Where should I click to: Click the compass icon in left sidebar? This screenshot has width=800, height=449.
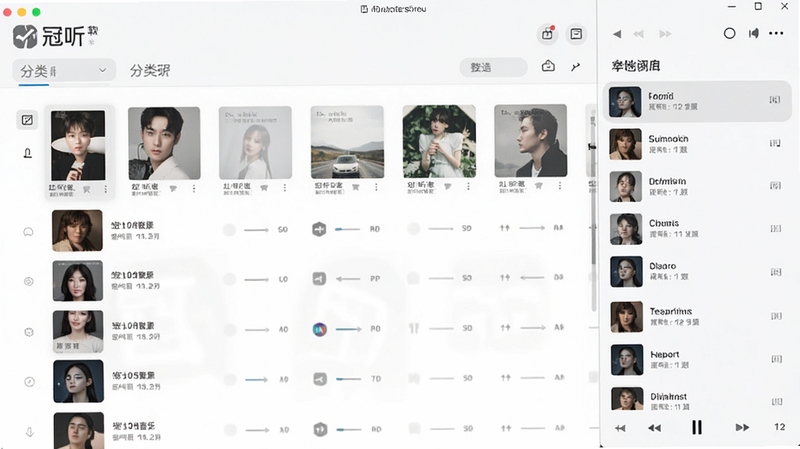point(30,382)
